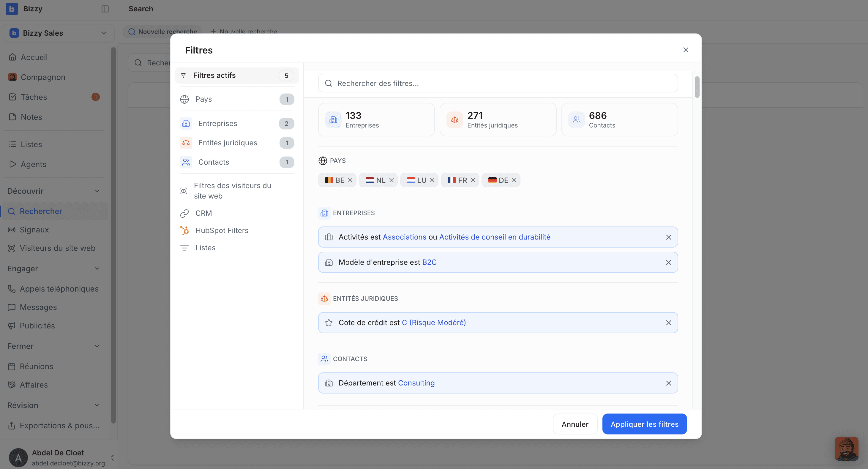Remove the FR country chip
Viewport: 868px width, 469px height.
click(x=473, y=180)
